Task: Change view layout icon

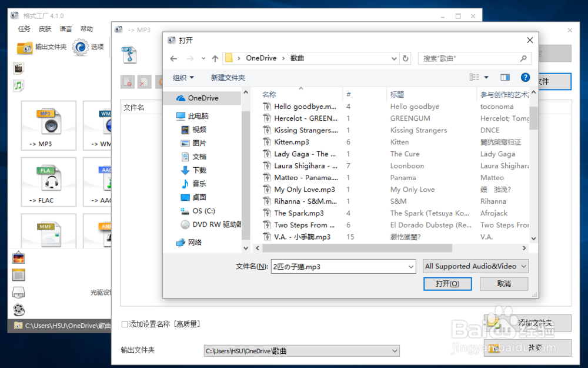Action: click(x=475, y=77)
